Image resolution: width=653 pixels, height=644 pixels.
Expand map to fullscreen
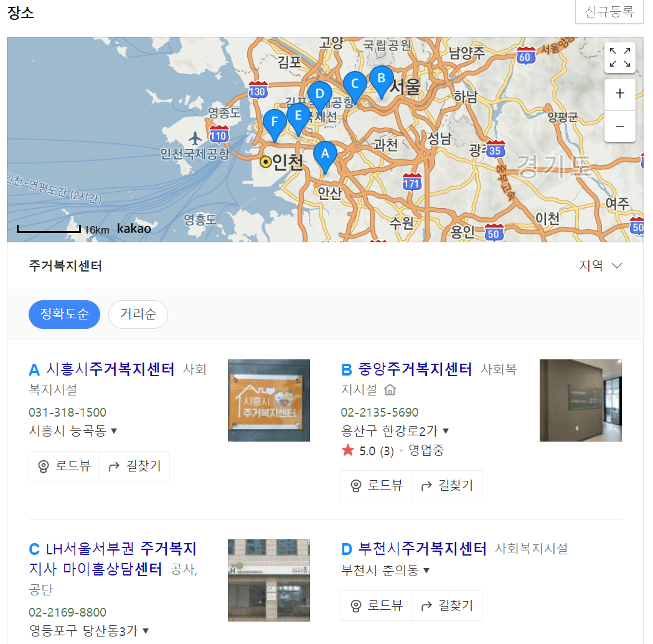[x=619, y=57]
